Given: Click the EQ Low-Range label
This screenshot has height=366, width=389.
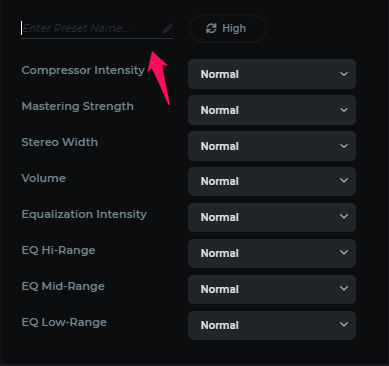Looking at the screenshot, I should coord(64,322).
